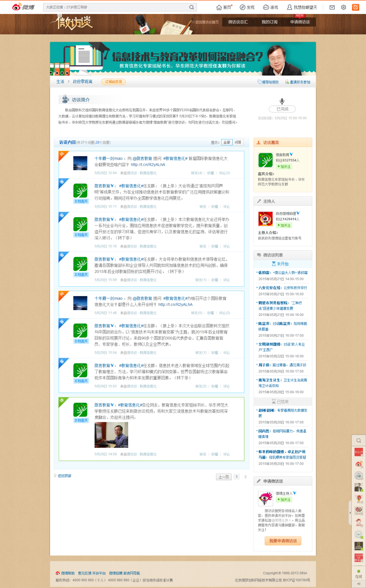Image resolution: width=366 pixels, height=588 pixels.
Task: Open the mail messages icon
Action: click(x=332, y=7)
